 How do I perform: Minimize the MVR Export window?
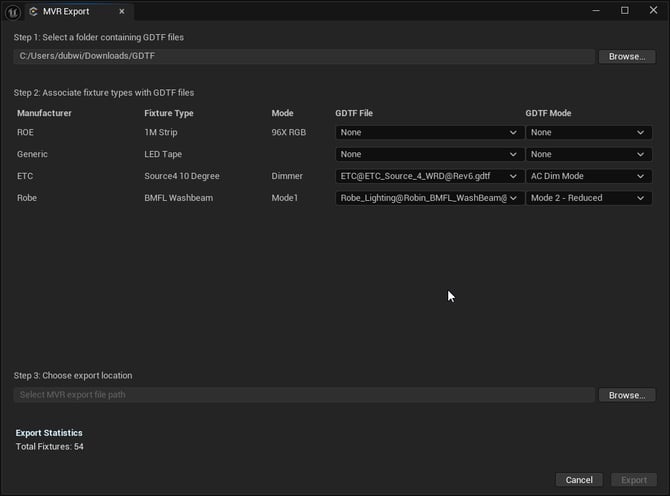596,10
